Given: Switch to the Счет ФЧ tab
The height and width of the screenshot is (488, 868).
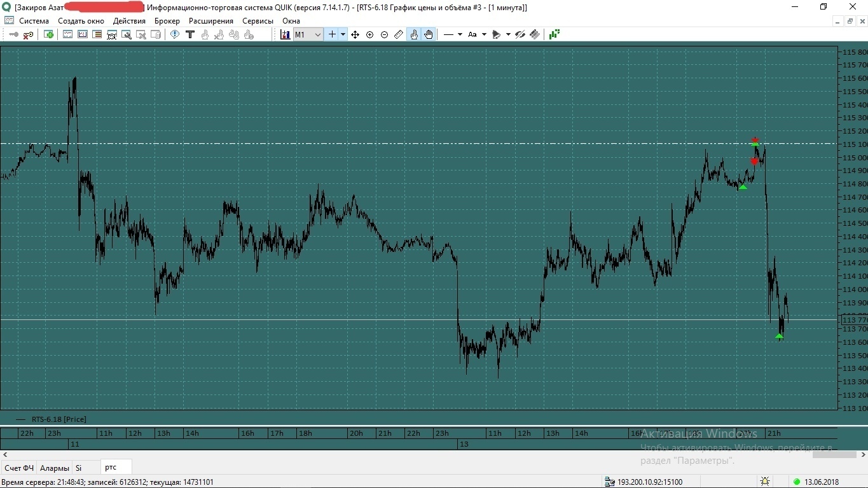Looking at the screenshot, I should (19, 468).
